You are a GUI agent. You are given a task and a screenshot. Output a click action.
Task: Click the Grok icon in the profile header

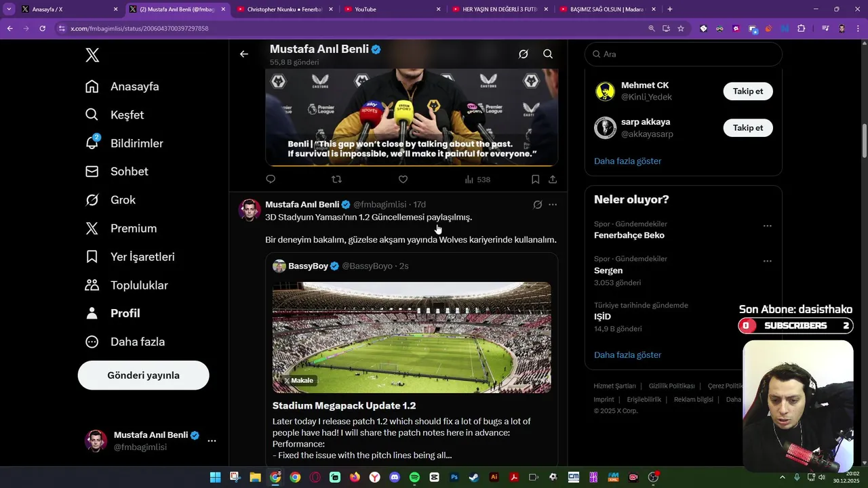tap(524, 54)
